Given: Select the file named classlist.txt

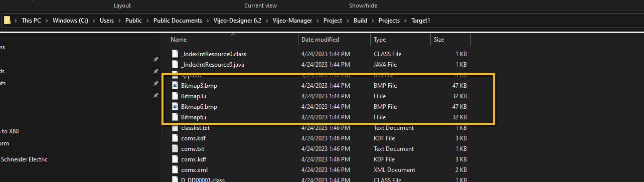Looking at the screenshot, I should click(x=195, y=128).
